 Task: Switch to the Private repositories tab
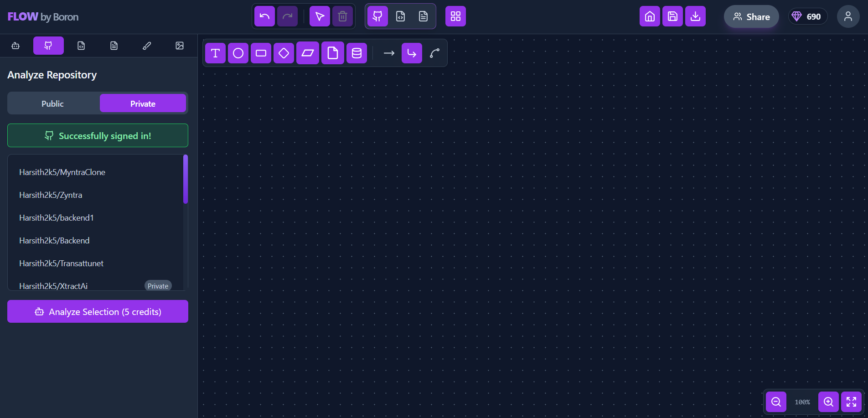click(x=143, y=103)
